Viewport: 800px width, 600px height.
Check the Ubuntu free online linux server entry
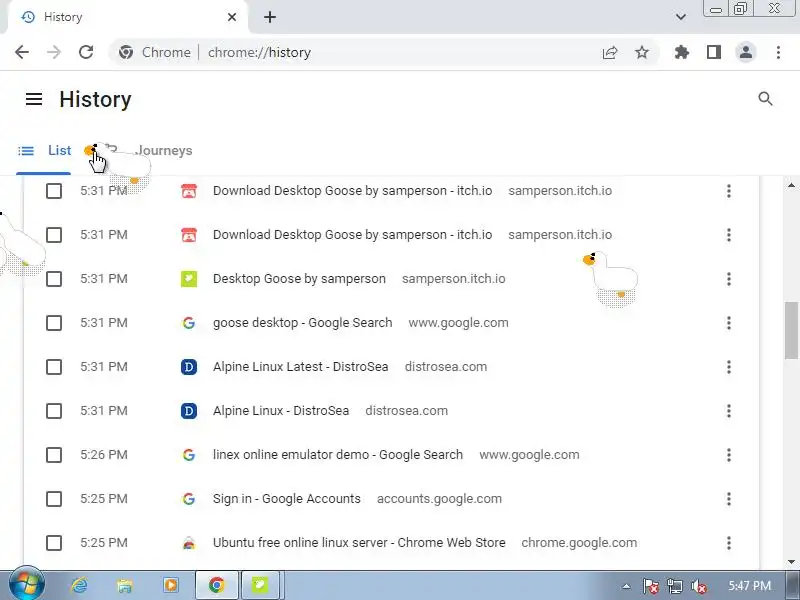(54, 543)
